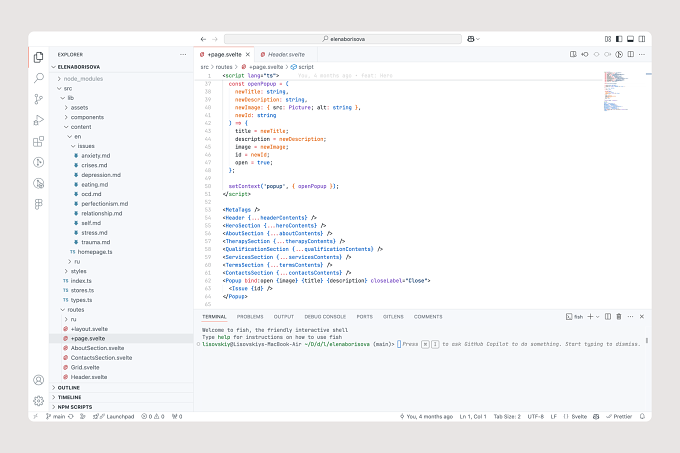Toggle the primary side bar

pos(619,39)
